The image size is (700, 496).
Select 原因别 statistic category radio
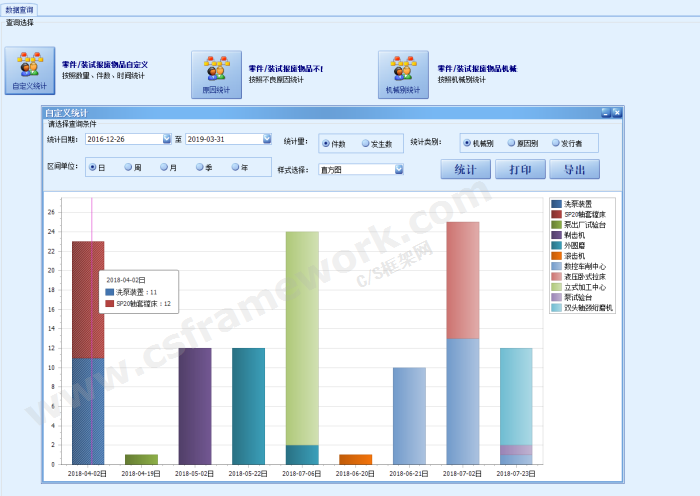pos(512,143)
